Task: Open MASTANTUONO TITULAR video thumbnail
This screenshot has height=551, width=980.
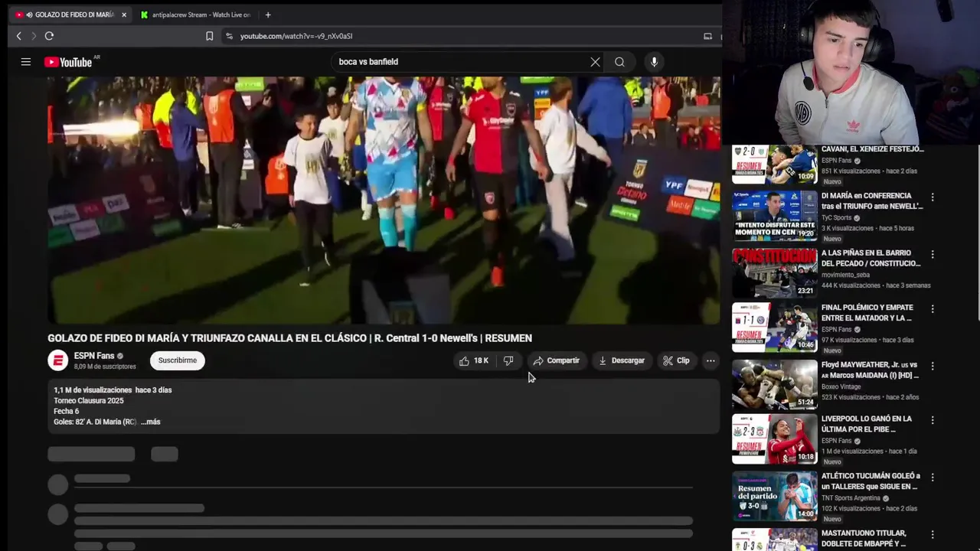Action: pyautogui.click(x=774, y=540)
